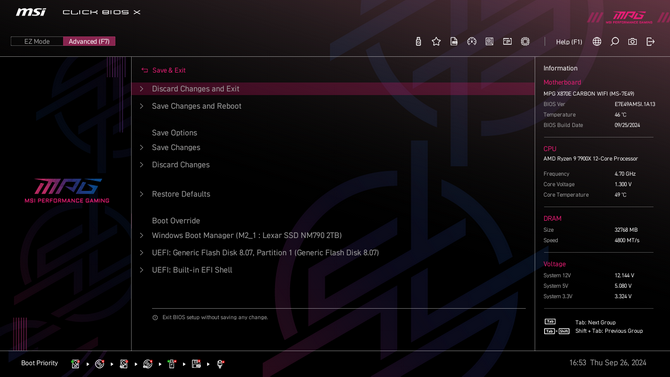This screenshot has height=377, width=670.
Task: Click the exit door icon in the toolbar
Action: (x=650, y=41)
